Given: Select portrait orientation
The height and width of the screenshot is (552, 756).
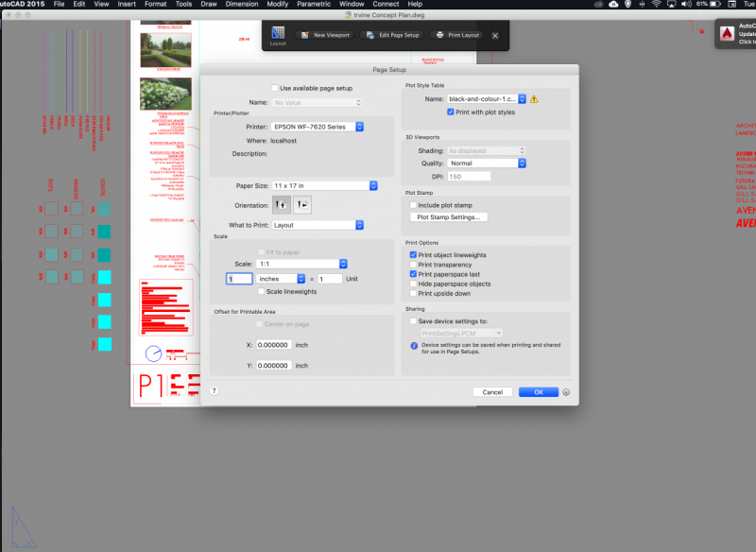Looking at the screenshot, I should click(x=281, y=204).
